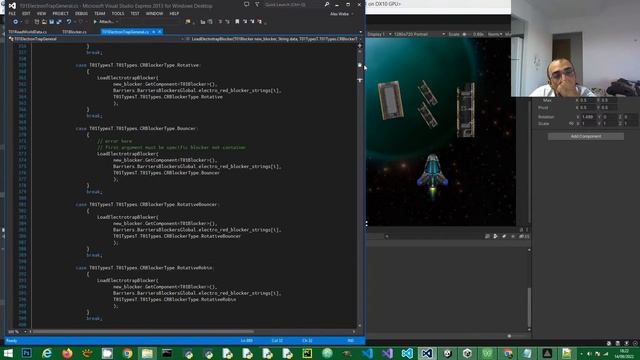Close the active T01ElectronTrapGeneral.cs tab
Viewport: 640px width, 360px height.
(160, 31)
